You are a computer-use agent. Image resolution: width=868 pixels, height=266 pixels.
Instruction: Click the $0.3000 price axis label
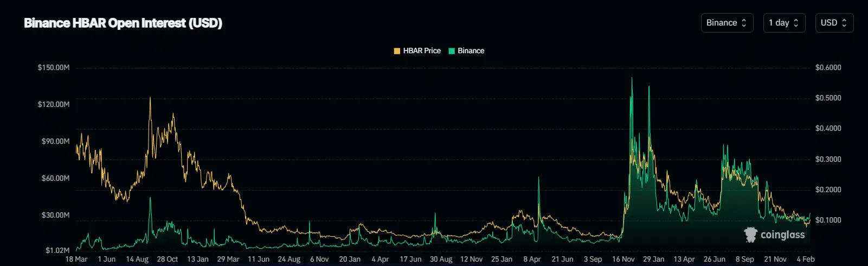pyautogui.click(x=828, y=159)
